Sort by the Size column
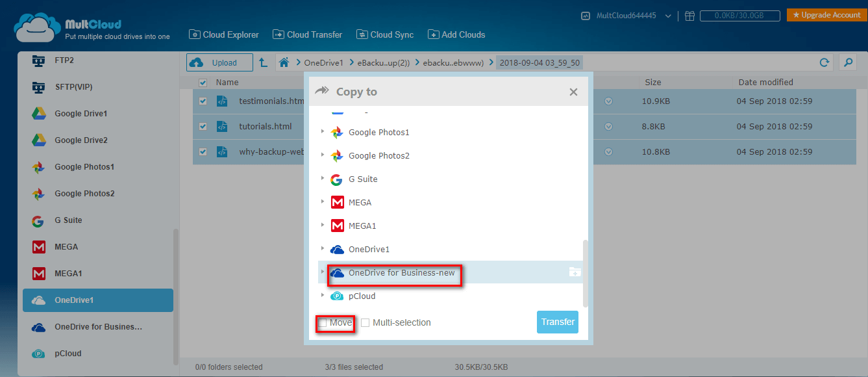Screen dimensions: 868x377 coord(653,83)
